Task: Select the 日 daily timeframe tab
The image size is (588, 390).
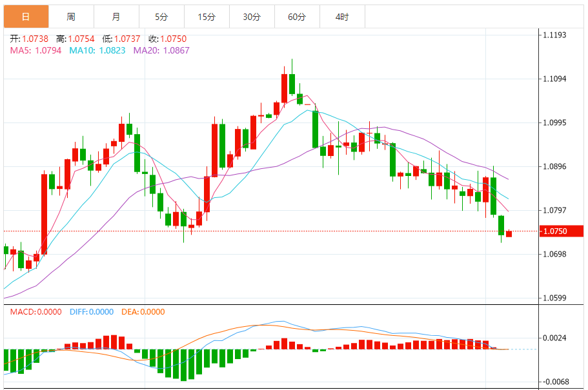Action: 26,17
